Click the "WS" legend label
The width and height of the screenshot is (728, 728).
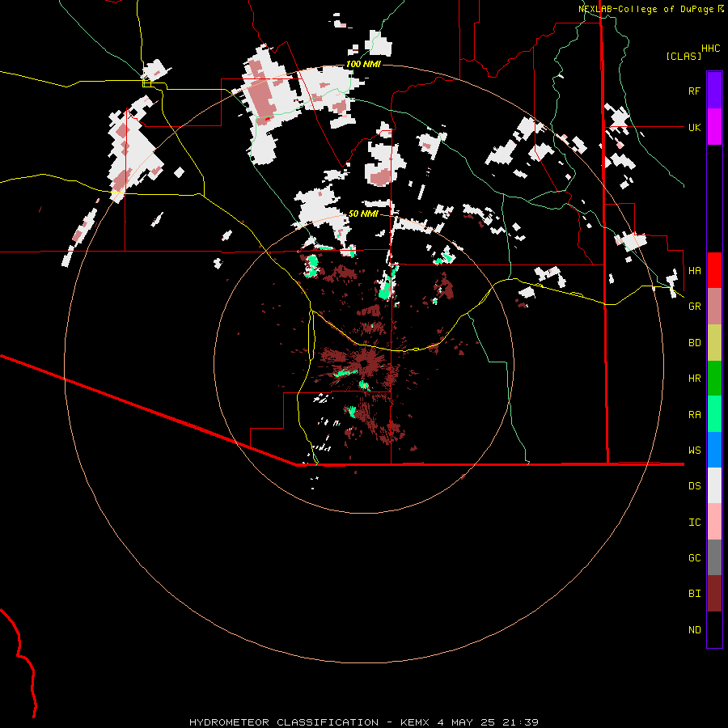[x=694, y=451]
